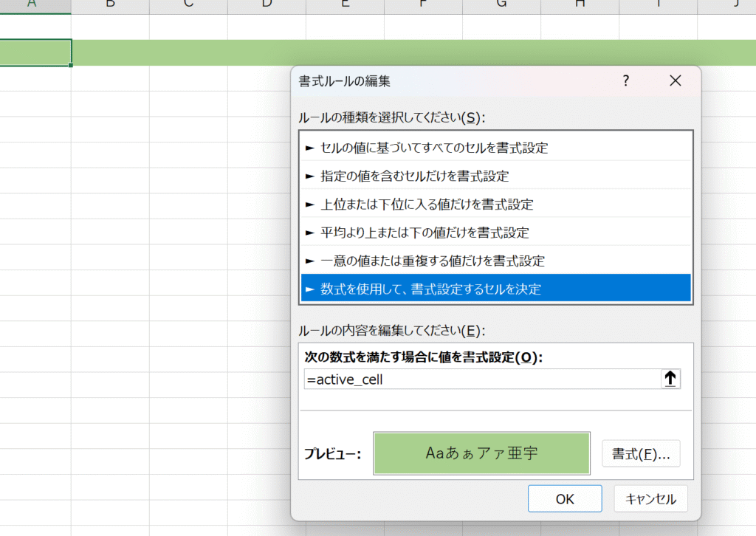Click the collapse dialog arrow beside formula field
Image resolution: width=756 pixels, height=536 pixels.
pos(670,379)
